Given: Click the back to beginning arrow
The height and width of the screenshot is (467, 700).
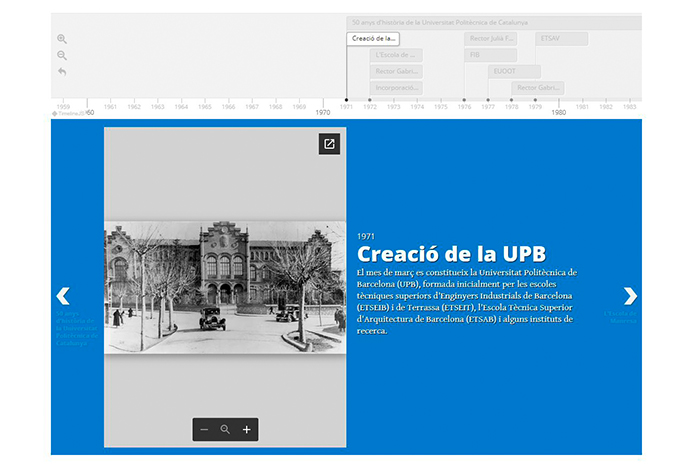Looking at the screenshot, I should click(x=62, y=72).
